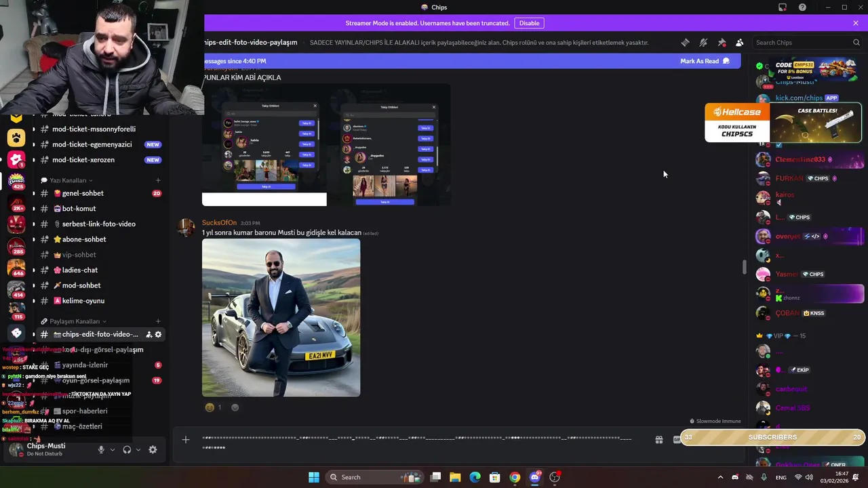Image resolution: width=868 pixels, height=488 pixels.
Task: Deafen with the headphones icon
Action: pos(127,449)
